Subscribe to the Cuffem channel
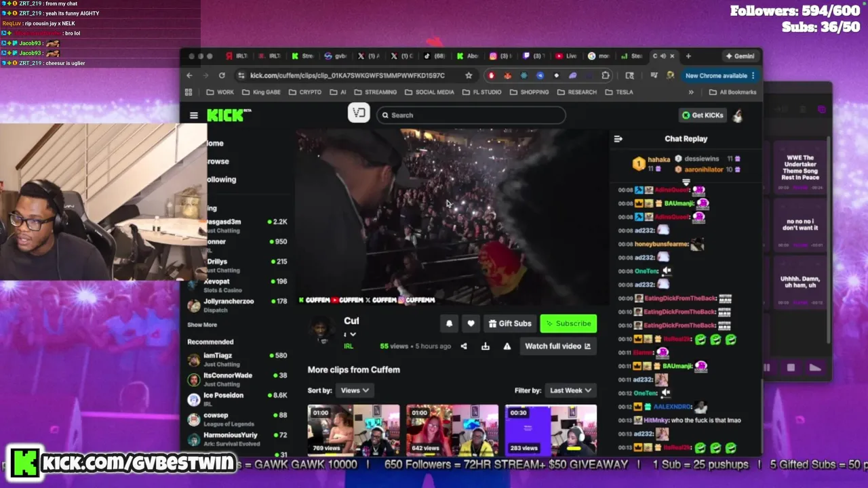The image size is (868, 488). pos(568,324)
